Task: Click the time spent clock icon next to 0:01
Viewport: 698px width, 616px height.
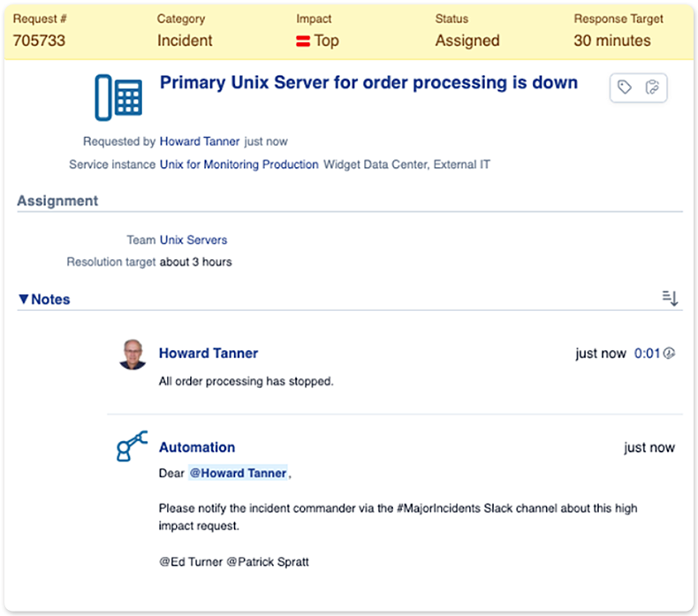Action: click(669, 354)
